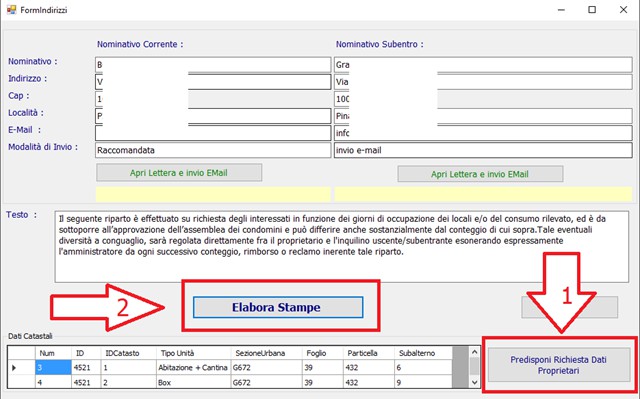Click the 'Box' Tipo Unità cell

click(x=193, y=383)
